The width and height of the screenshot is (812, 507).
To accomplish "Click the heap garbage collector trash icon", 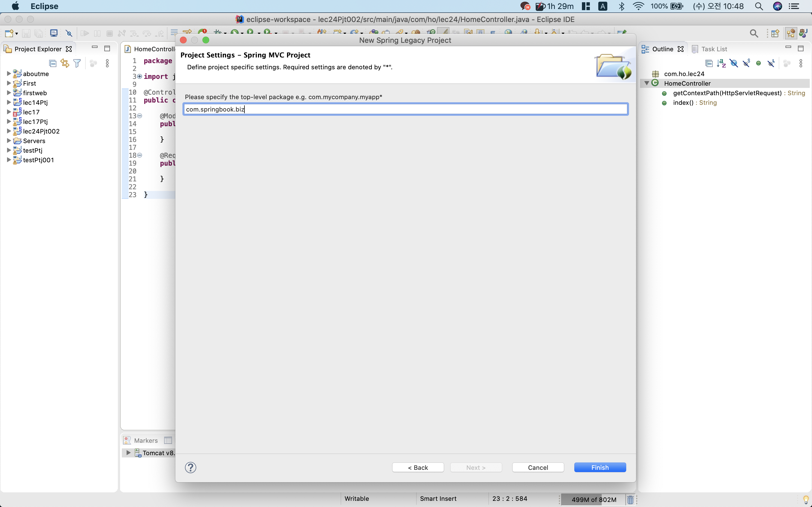I will [x=630, y=499].
